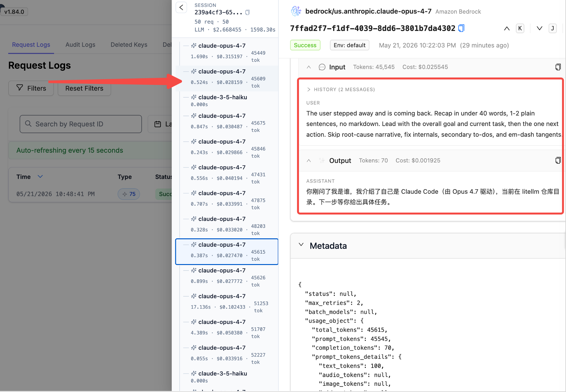Open the Deleted Keys tab
The height and width of the screenshot is (392, 566).
pos(129,45)
